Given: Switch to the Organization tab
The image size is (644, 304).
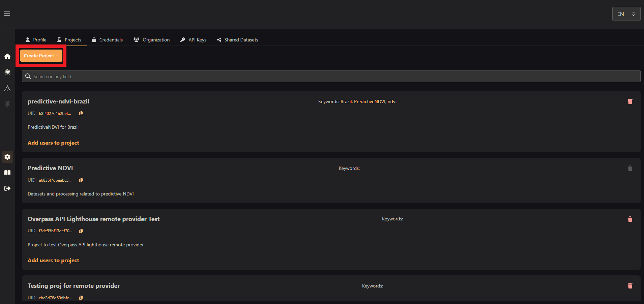Looking at the screenshot, I should click(x=152, y=40).
